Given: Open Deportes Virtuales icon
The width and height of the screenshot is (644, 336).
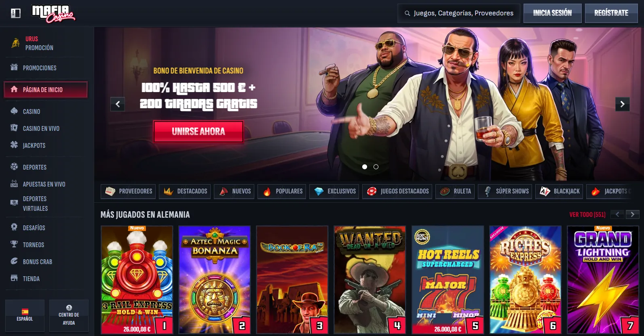Looking at the screenshot, I should pos(14,203).
